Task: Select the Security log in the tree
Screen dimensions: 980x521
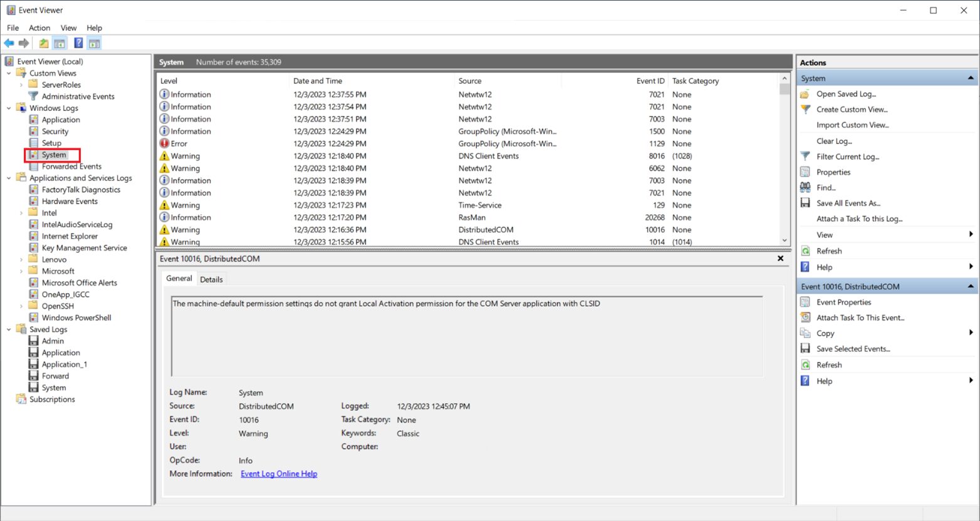Action: (55, 131)
